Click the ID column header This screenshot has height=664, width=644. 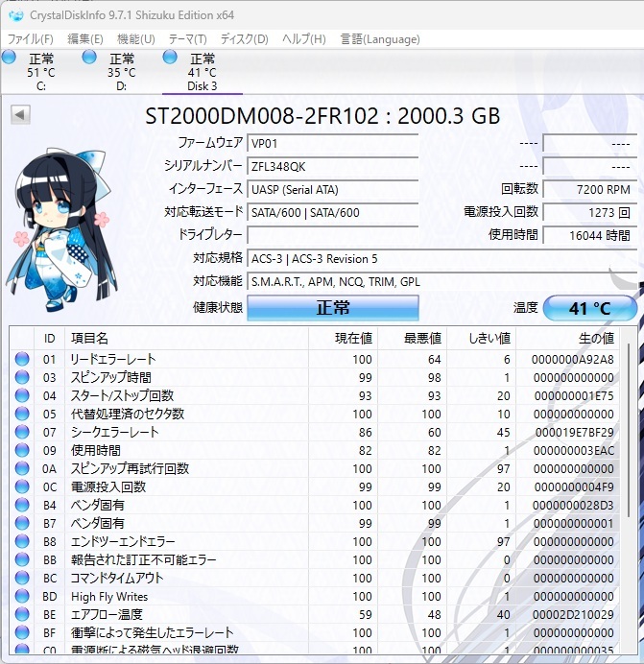[x=49, y=339]
